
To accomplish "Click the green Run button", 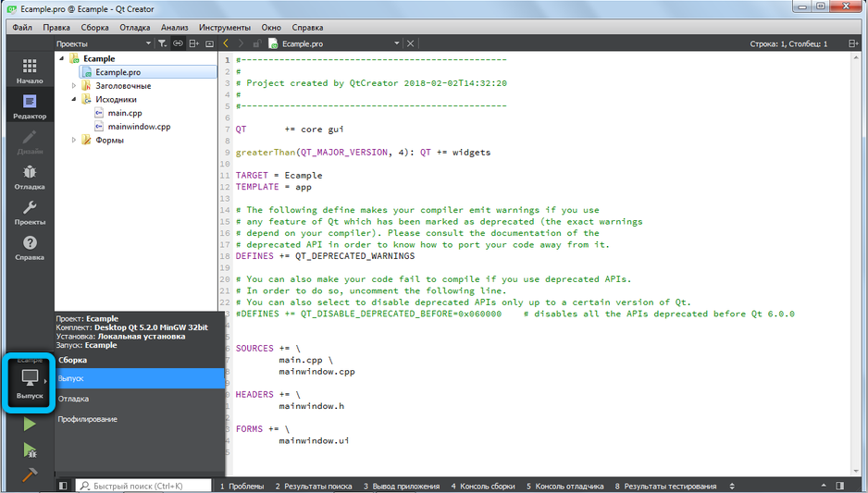I will coord(30,425).
